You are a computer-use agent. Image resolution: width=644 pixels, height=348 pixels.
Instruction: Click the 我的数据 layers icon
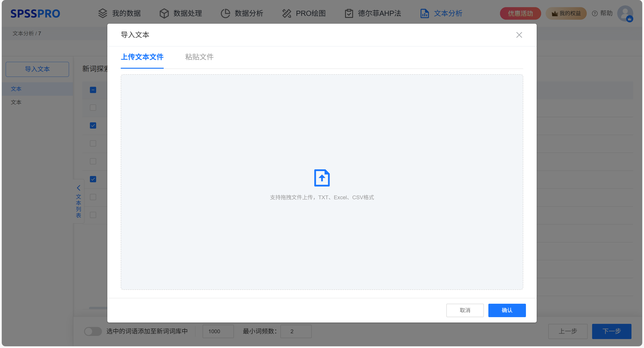[x=102, y=13]
